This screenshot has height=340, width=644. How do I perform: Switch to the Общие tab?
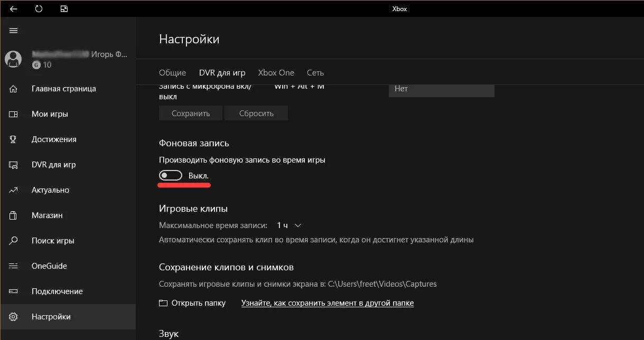172,73
